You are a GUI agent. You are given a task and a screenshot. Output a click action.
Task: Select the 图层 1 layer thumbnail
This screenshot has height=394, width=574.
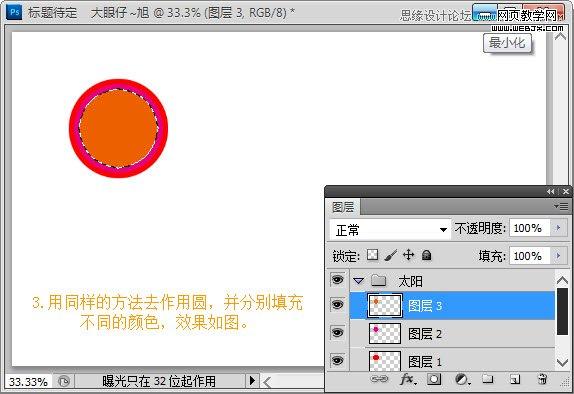[384, 360]
